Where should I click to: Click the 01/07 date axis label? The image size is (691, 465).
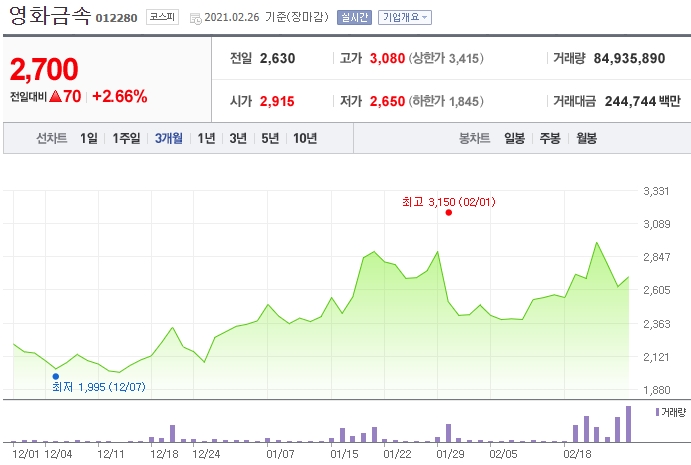point(280,454)
